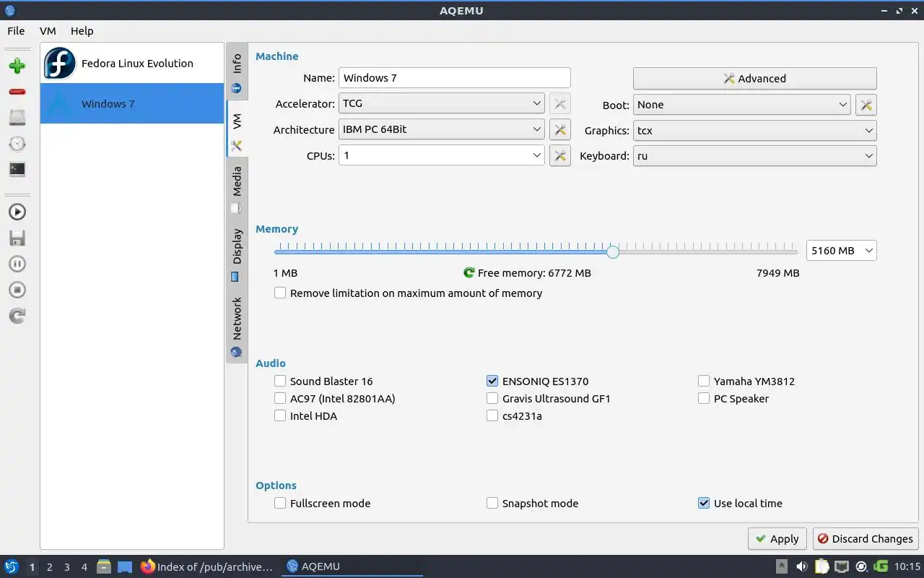
Task: Click the reset VM circular arrow icon
Action: click(17, 316)
